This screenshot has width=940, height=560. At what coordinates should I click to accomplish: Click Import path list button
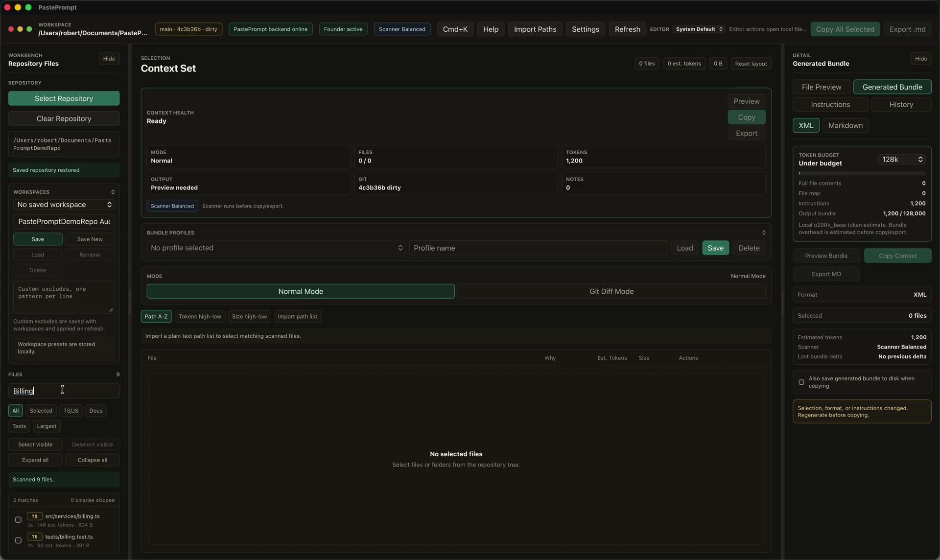[297, 316]
